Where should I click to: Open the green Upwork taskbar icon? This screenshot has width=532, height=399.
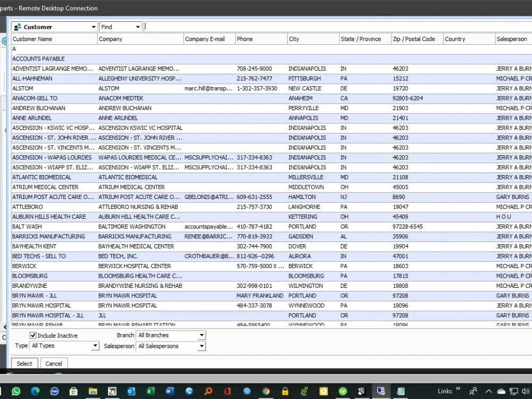pos(343,391)
